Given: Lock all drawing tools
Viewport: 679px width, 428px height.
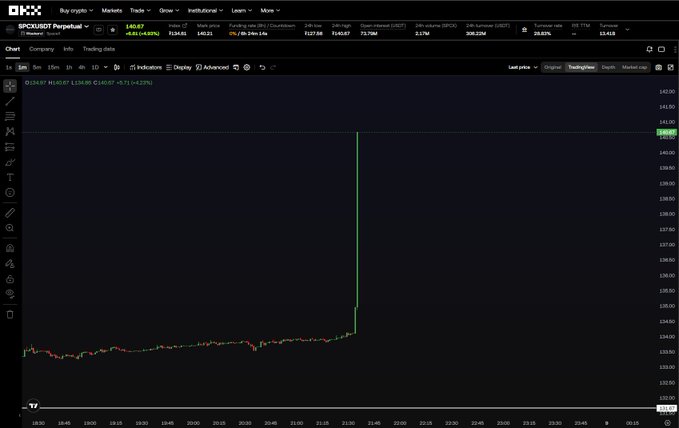Looking at the screenshot, I should tap(10, 279).
